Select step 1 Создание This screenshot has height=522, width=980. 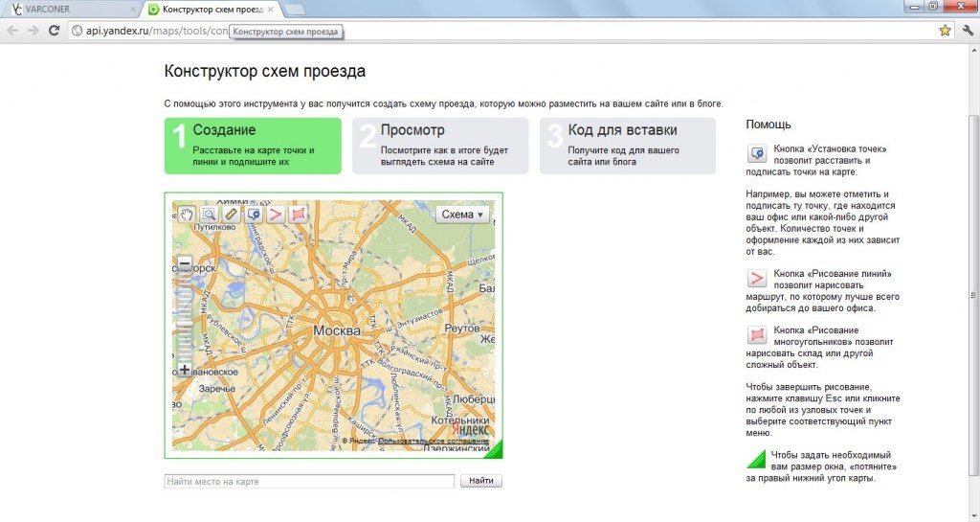point(253,146)
